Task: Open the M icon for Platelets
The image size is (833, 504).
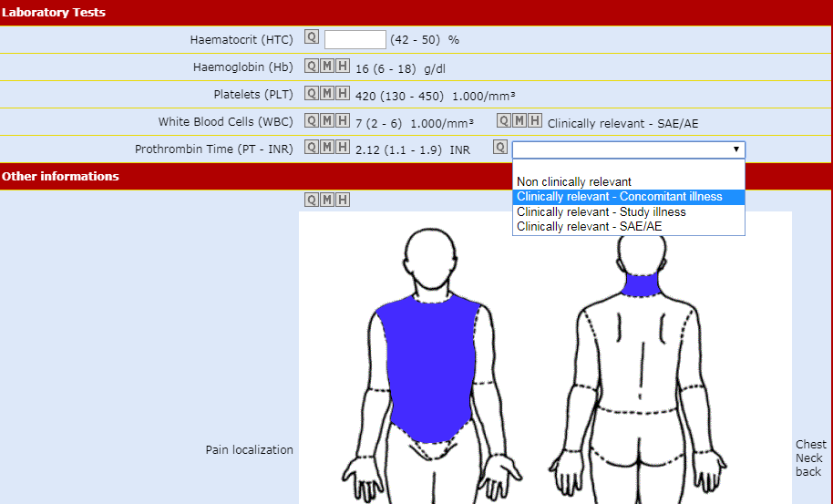Action: 326,94
